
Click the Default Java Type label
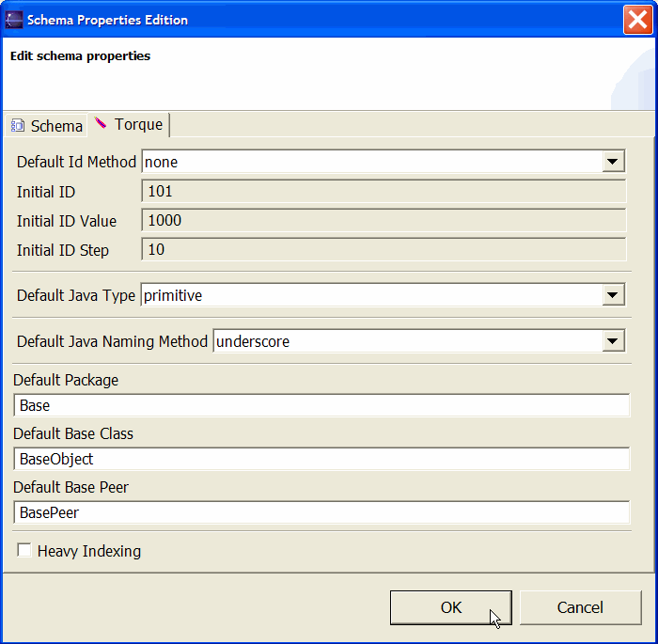76,295
